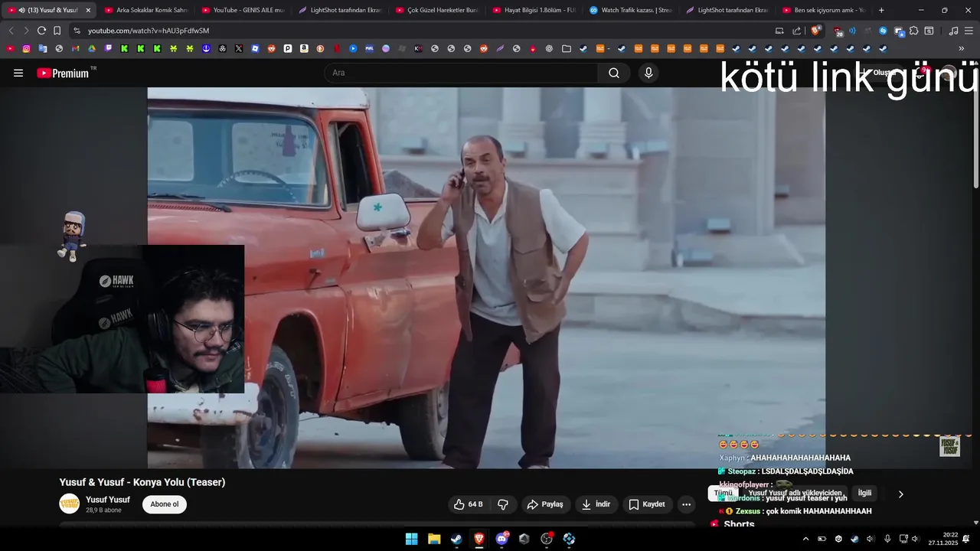Click Kaydet save button
Screen dimensions: 980x551
pyautogui.click(x=647, y=504)
